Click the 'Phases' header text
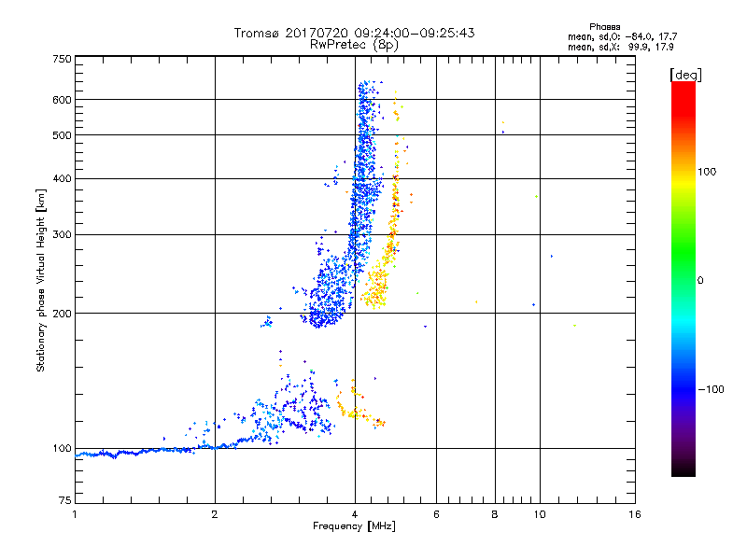Screen dimensions: 747x560 tap(604, 27)
